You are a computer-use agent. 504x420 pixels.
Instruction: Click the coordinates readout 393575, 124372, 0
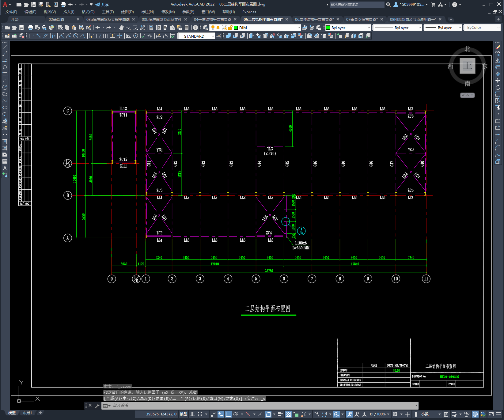coord(161,414)
